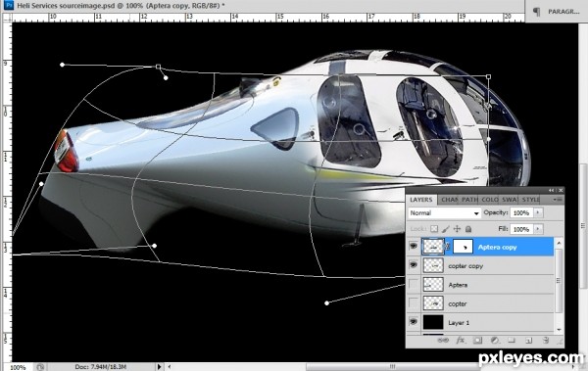Add a layer mask with the mask icon
Screen dimensions: 588x371
pos(477,341)
